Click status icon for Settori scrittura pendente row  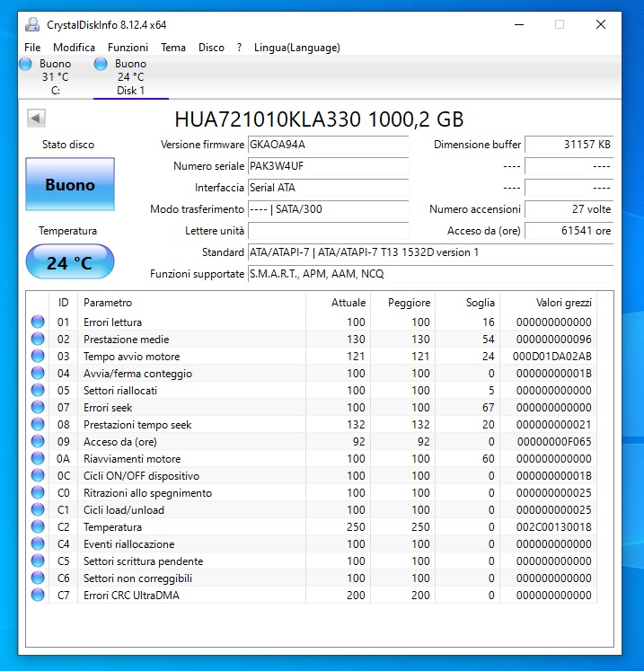(x=38, y=561)
